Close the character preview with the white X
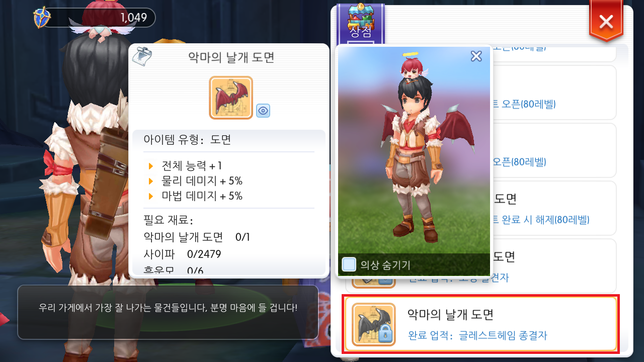The height and width of the screenshot is (362, 644). [476, 56]
